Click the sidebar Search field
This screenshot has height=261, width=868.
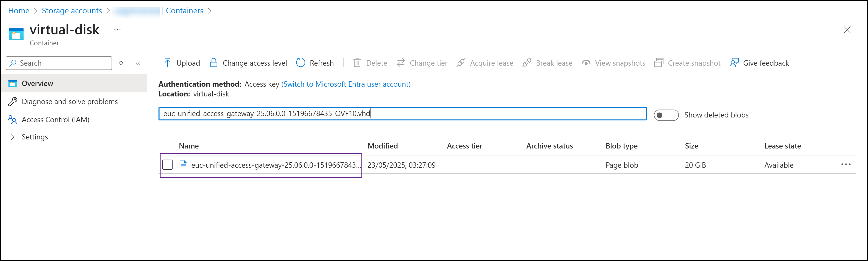pos(59,63)
